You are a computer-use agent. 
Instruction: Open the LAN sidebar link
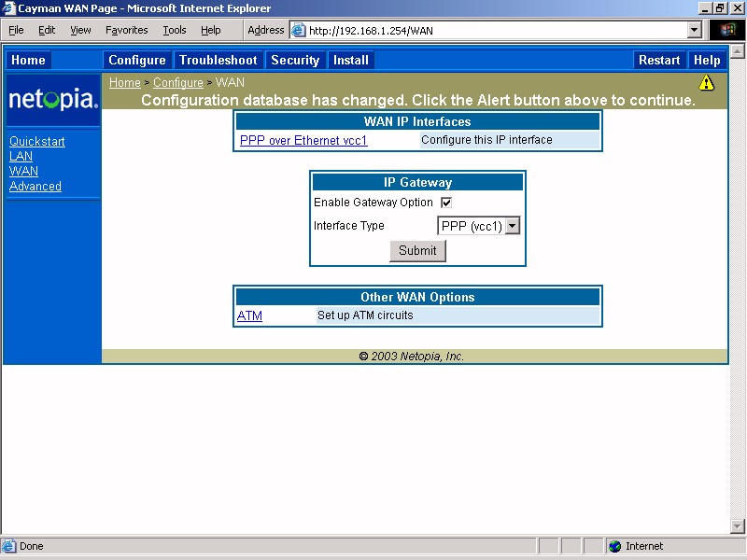[21, 156]
